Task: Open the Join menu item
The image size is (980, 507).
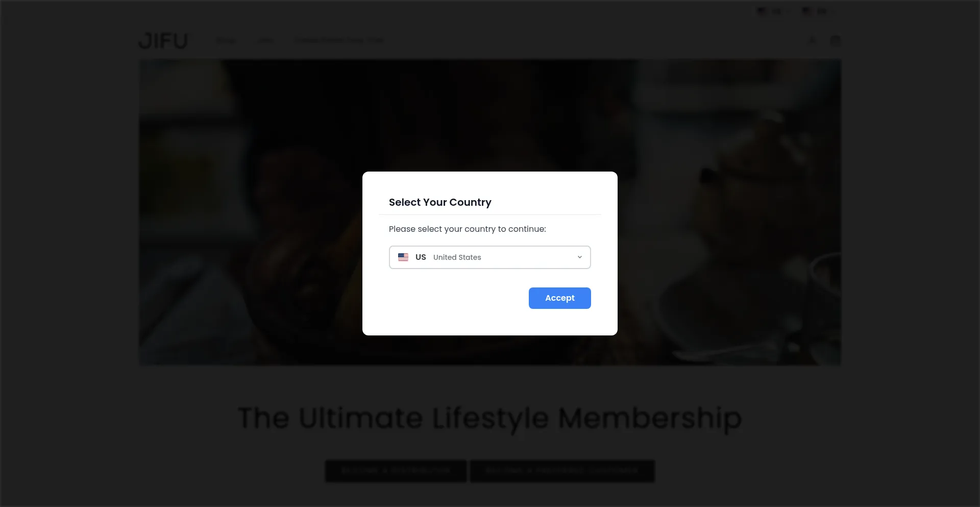Action: [264, 40]
